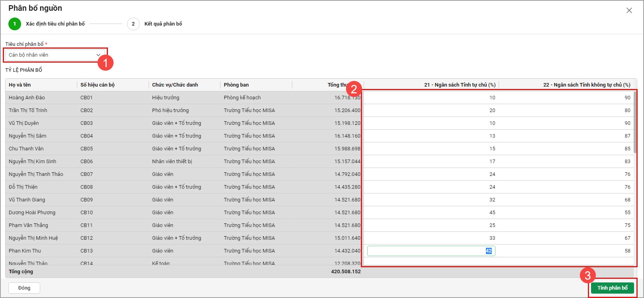Click 21 - Ngân sách Tỉnh tự chủ header
This screenshot has width=644, height=298.
(460, 85)
